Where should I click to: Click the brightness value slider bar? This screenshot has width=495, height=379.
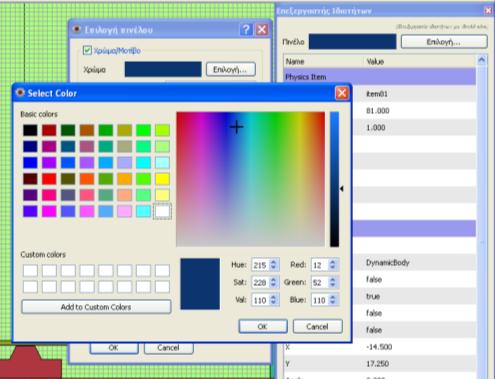334,179
